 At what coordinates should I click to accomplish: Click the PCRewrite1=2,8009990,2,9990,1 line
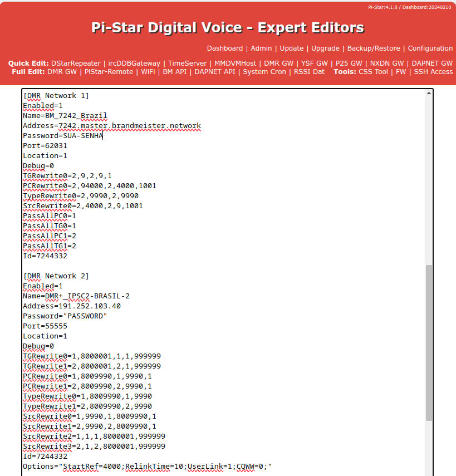click(x=87, y=386)
